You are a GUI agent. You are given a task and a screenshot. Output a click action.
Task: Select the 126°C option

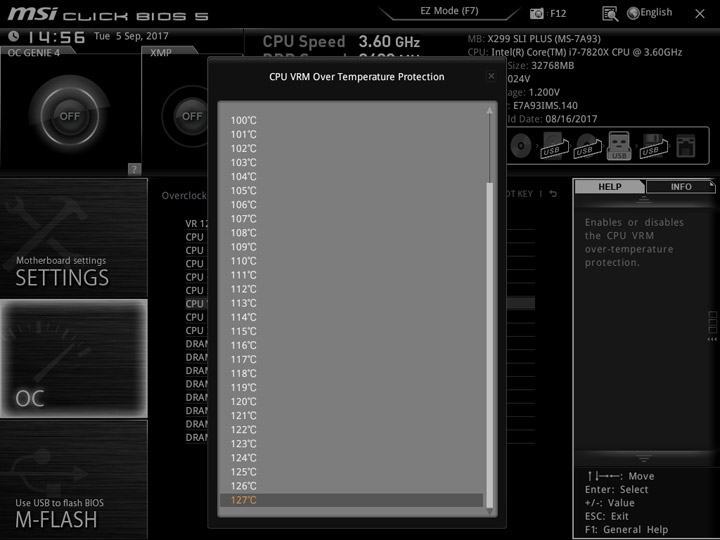[x=351, y=486]
